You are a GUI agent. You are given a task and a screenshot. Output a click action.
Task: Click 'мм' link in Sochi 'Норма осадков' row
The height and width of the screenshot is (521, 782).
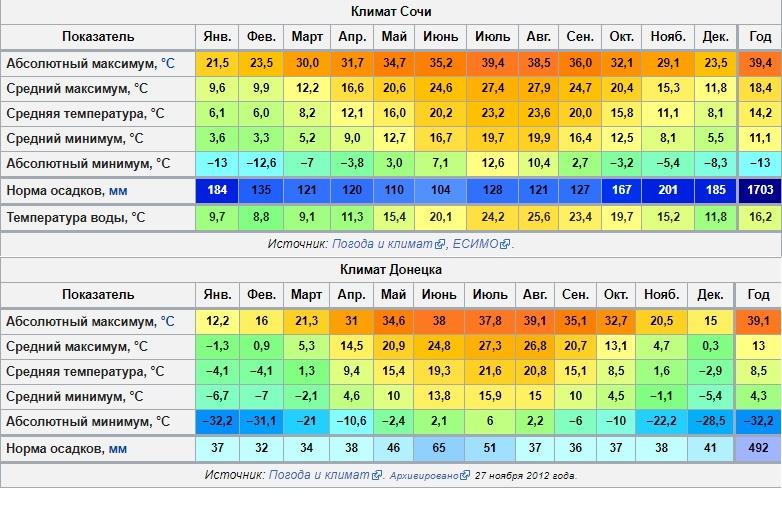118,189
